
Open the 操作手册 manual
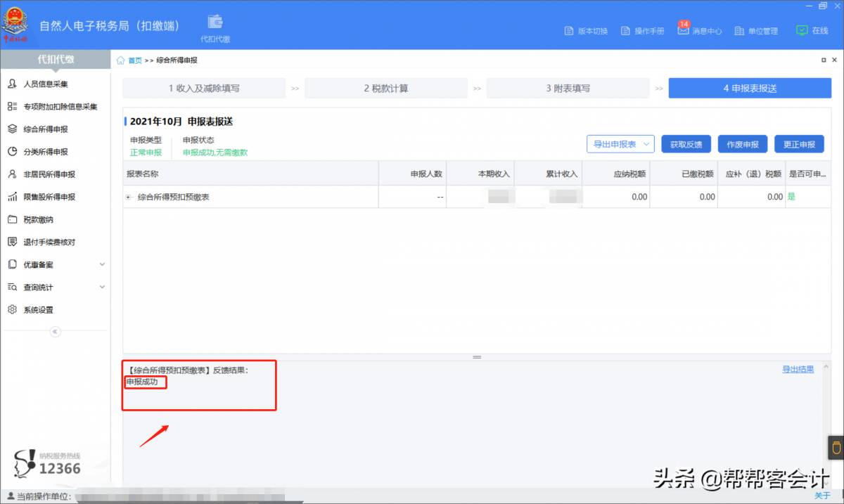644,31
